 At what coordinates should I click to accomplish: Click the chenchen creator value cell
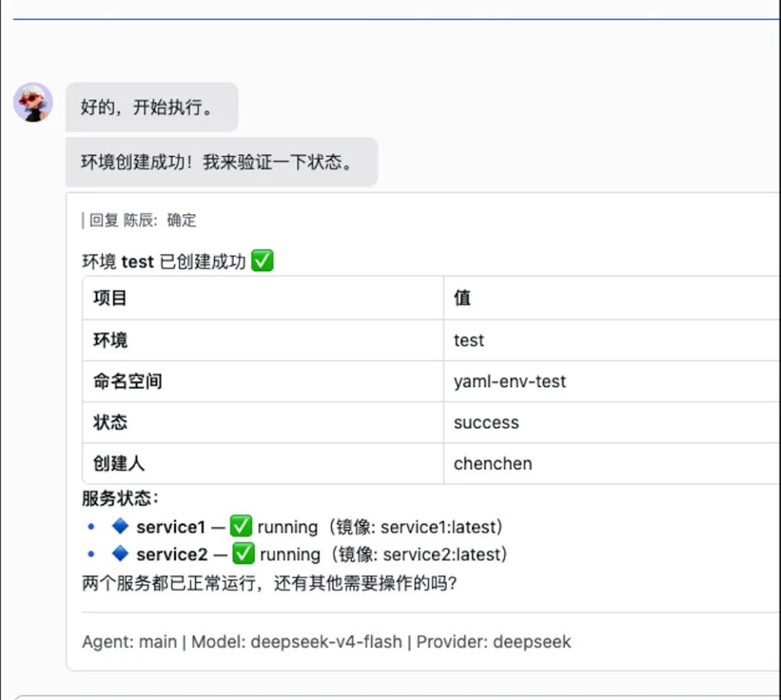(613, 464)
